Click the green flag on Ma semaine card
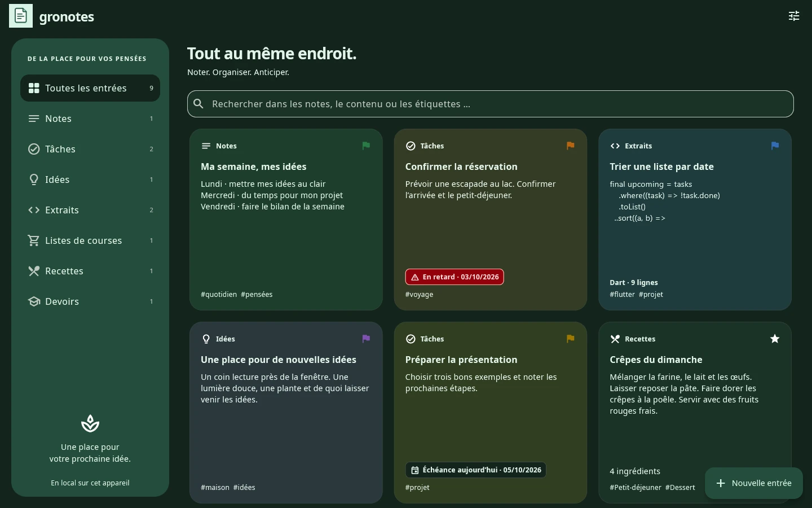This screenshot has height=508, width=812. pyautogui.click(x=366, y=146)
